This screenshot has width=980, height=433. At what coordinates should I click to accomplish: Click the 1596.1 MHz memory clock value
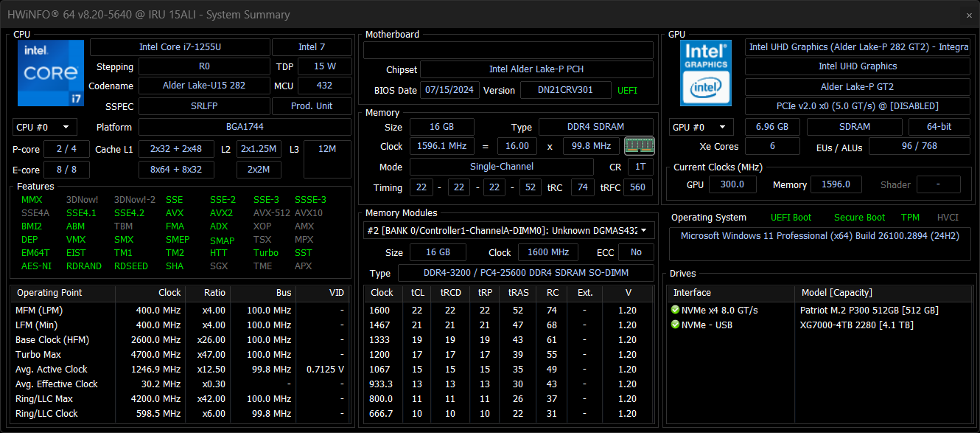(441, 146)
